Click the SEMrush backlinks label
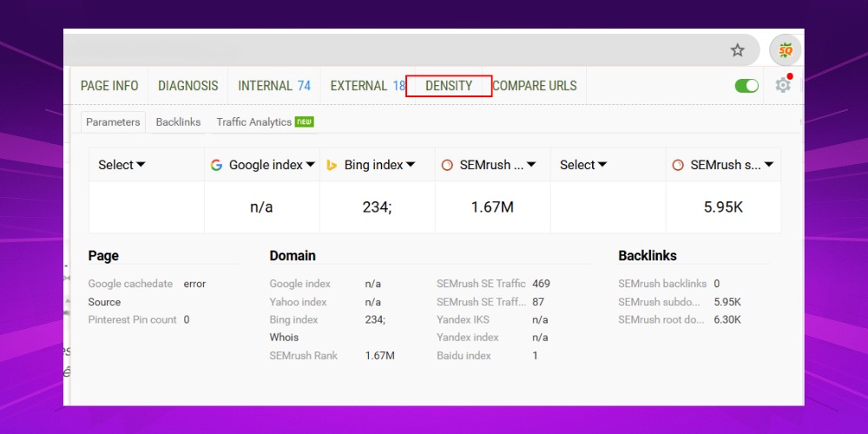868x434 pixels. (662, 284)
